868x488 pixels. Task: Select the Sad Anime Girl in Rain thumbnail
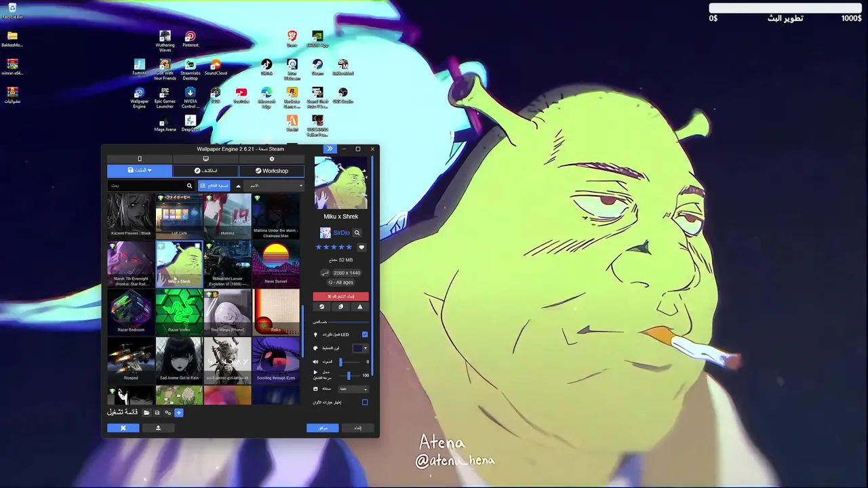(x=179, y=360)
